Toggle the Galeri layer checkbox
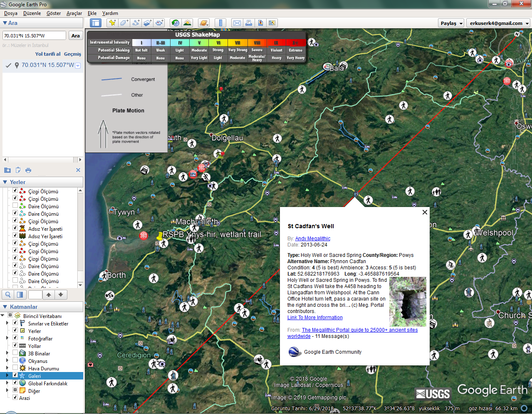 tap(15, 375)
